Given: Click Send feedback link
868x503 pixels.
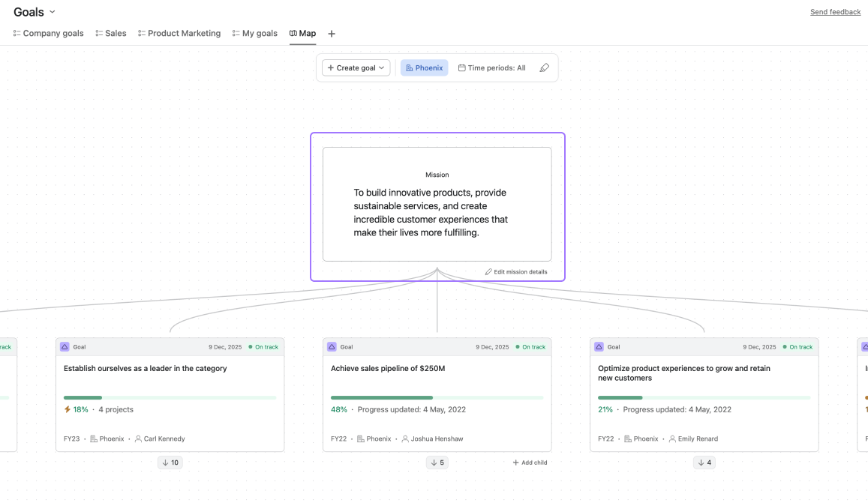Looking at the screenshot, I should click(835, 12).
